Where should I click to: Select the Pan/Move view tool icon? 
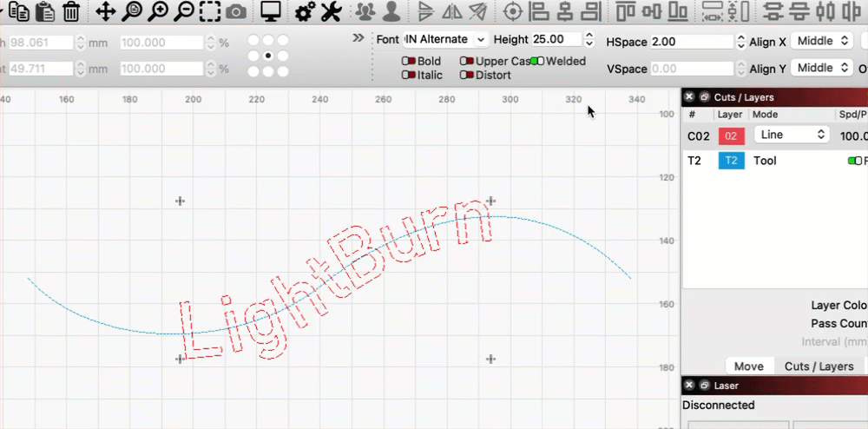[104, 12]
